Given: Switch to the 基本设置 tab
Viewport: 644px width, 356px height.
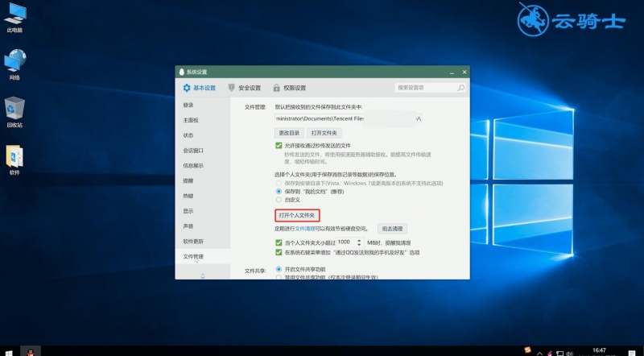Looking at the screenshot, I should (x=199, y=88).
